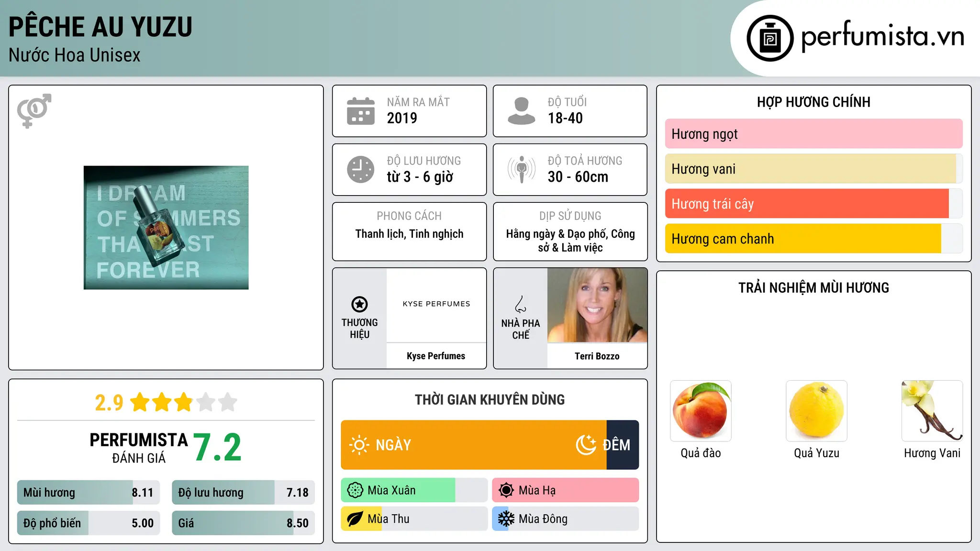Click the PERFUMISTA ĐÁNH GIÁ label

click(x=139, y=448)
